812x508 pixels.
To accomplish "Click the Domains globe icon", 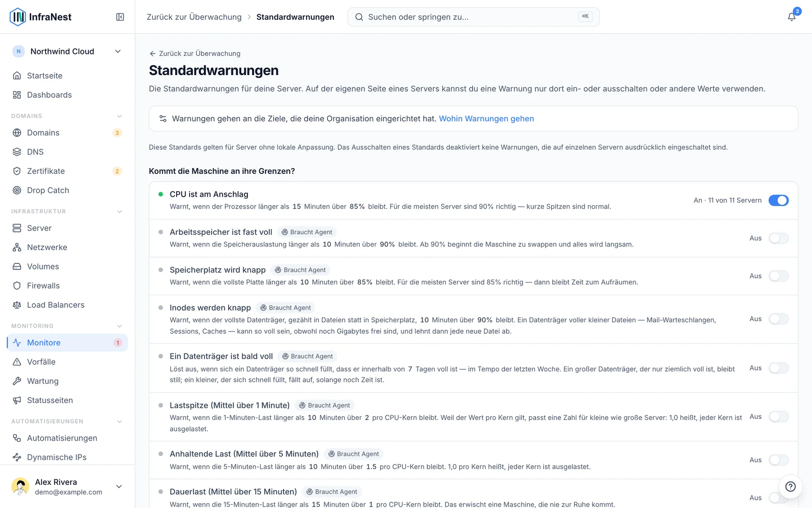I will coord(17,132).
